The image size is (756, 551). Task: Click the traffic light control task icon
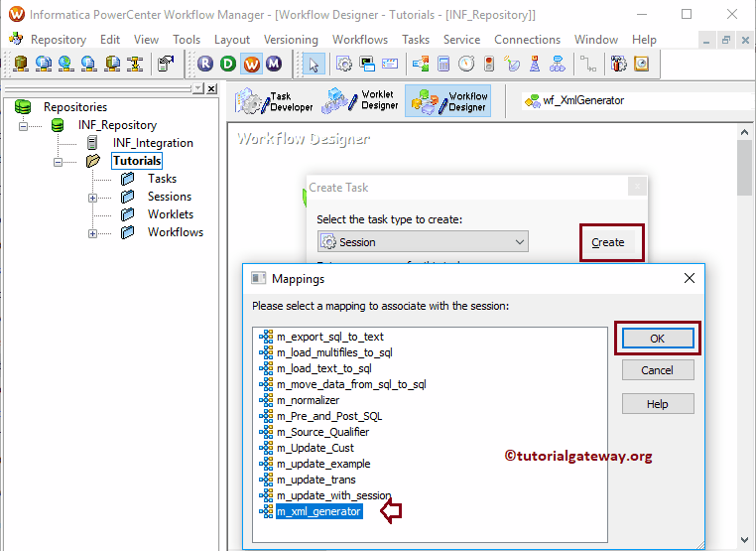tap(489, 64)
